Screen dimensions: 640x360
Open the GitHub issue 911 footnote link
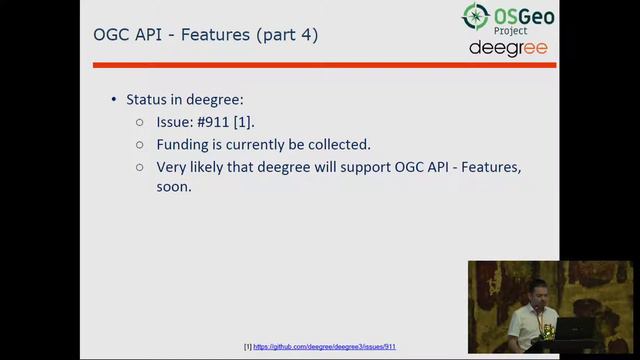point(324,347)
